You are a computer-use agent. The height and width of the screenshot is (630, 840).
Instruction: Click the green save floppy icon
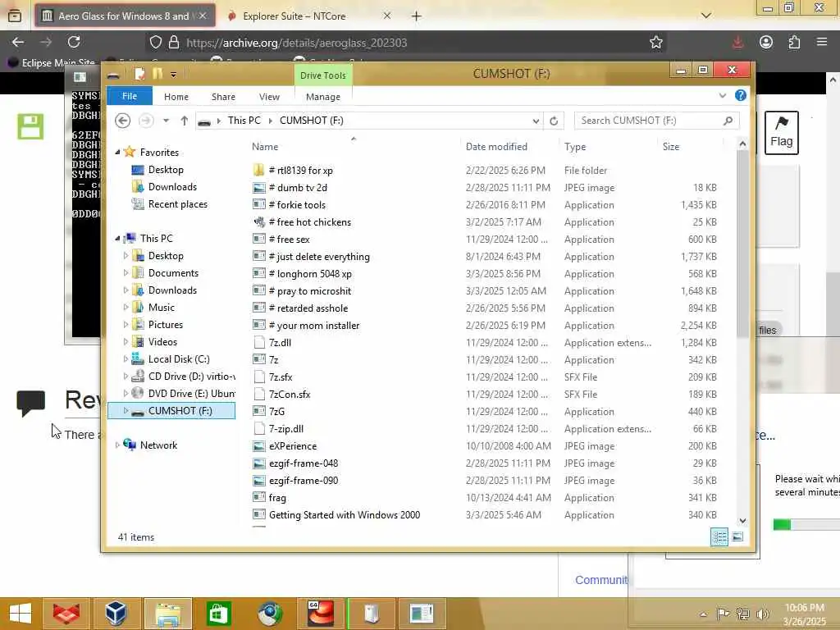(x=30, y=126)
